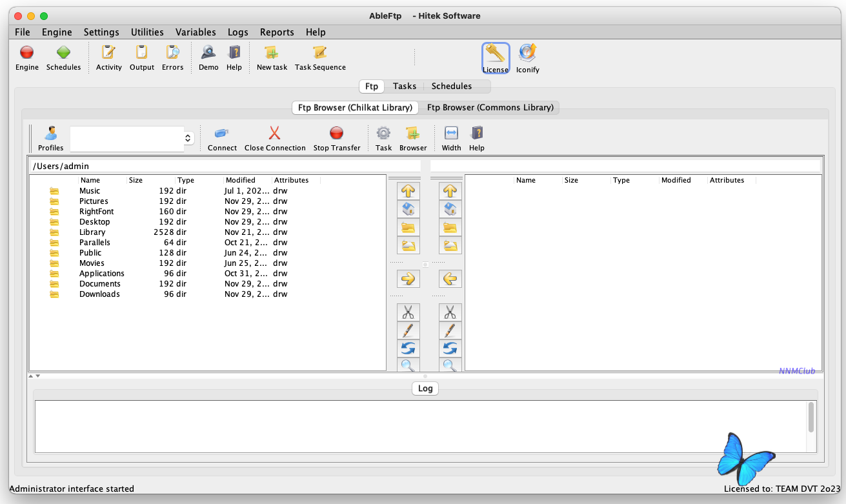
Task: Click the /Users/admin local path field
Action: [225, 166]
